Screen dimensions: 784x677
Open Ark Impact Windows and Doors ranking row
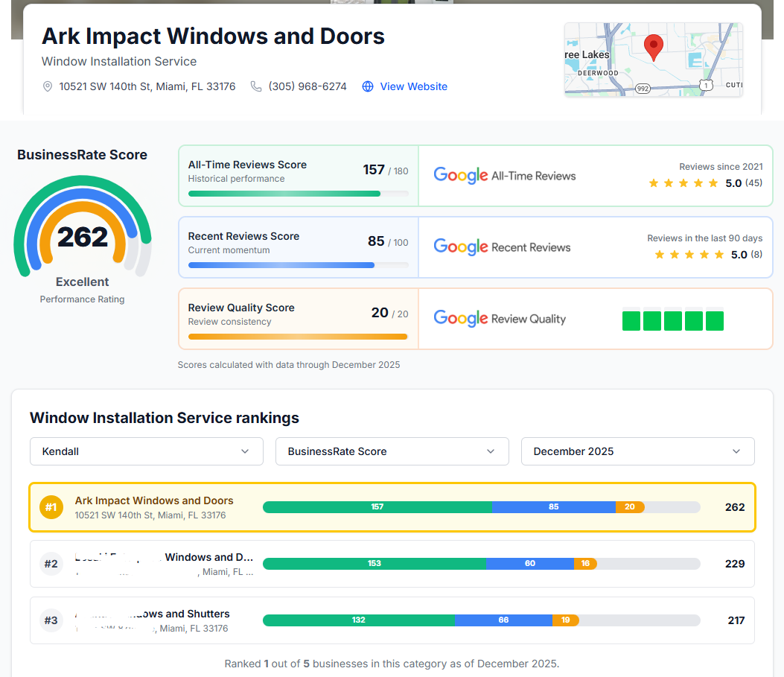click(392, 507)
